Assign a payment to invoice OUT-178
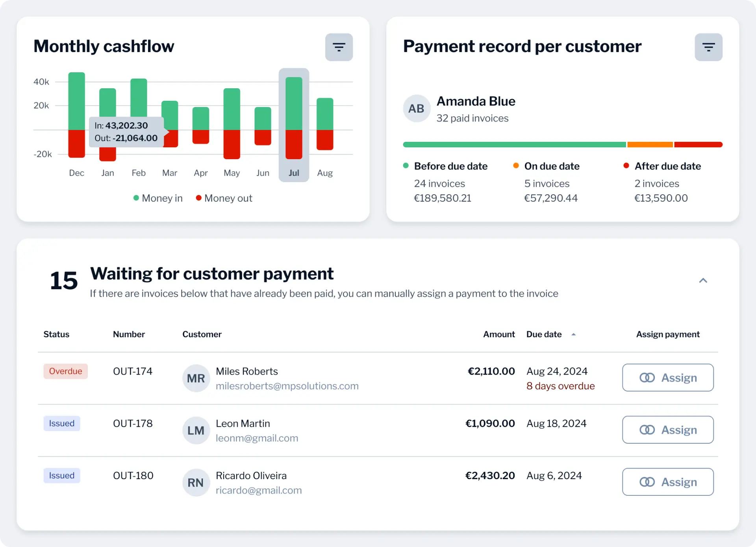756x547 pixels. (667, 430)
